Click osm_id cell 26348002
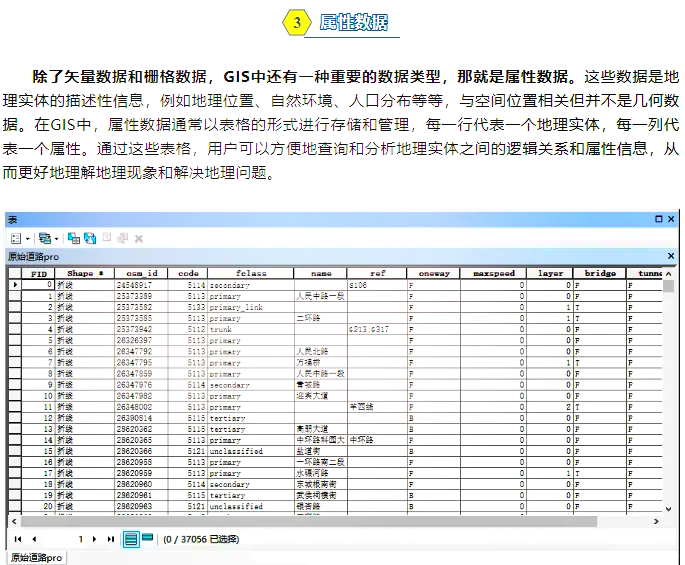This screenshot has width=685, height=565. (x=141, y=407)
